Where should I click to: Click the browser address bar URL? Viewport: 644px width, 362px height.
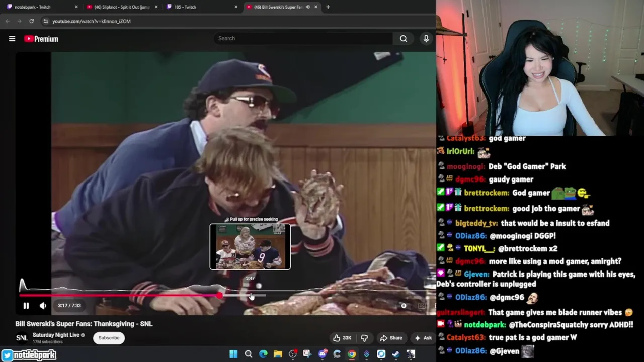[91, 21]
